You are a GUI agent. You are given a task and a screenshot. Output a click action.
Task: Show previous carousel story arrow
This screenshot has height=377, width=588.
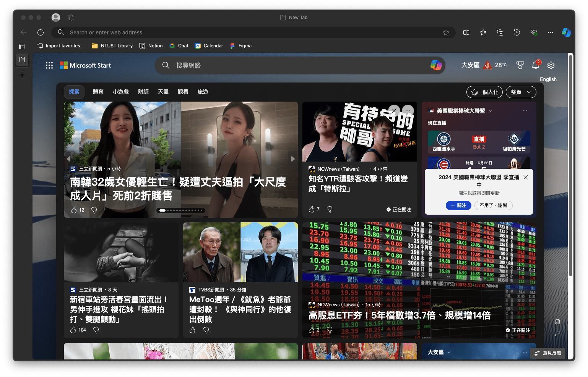pos(69,159)
